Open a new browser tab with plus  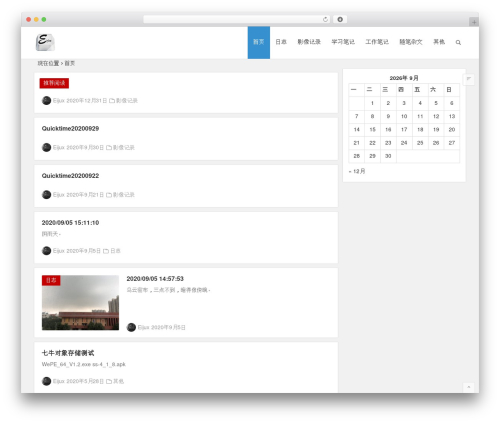point(474,22)
